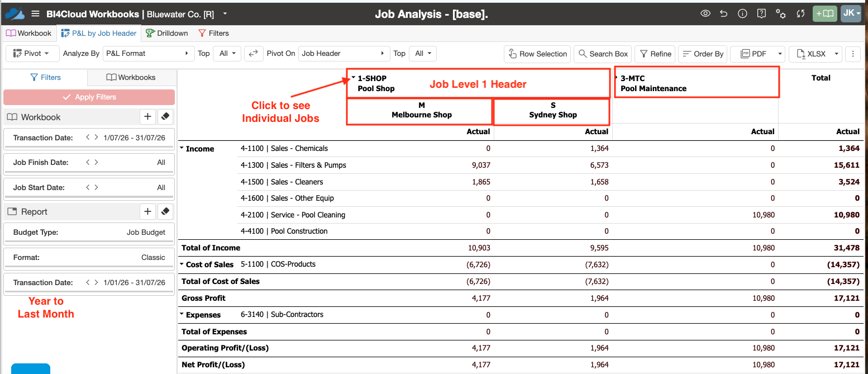868x374 pixels.
Task: Open the settings gears icon
Action: point(781,14)
